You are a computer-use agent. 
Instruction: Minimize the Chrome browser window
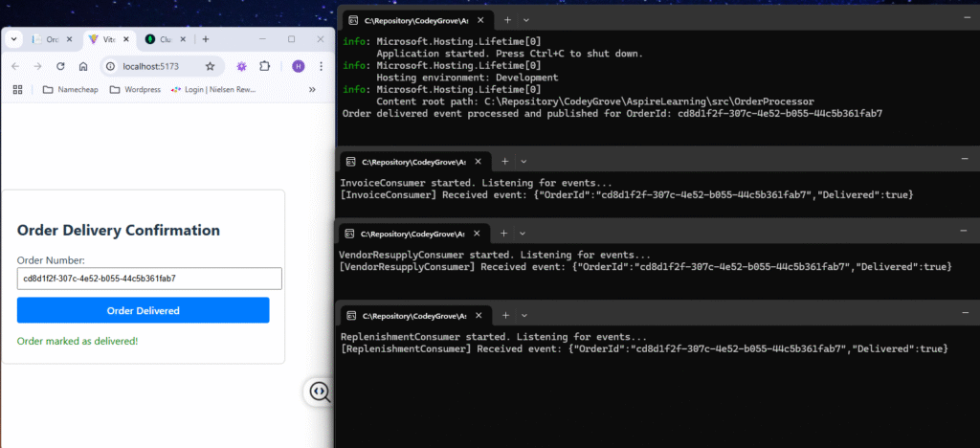pos(262,39)
